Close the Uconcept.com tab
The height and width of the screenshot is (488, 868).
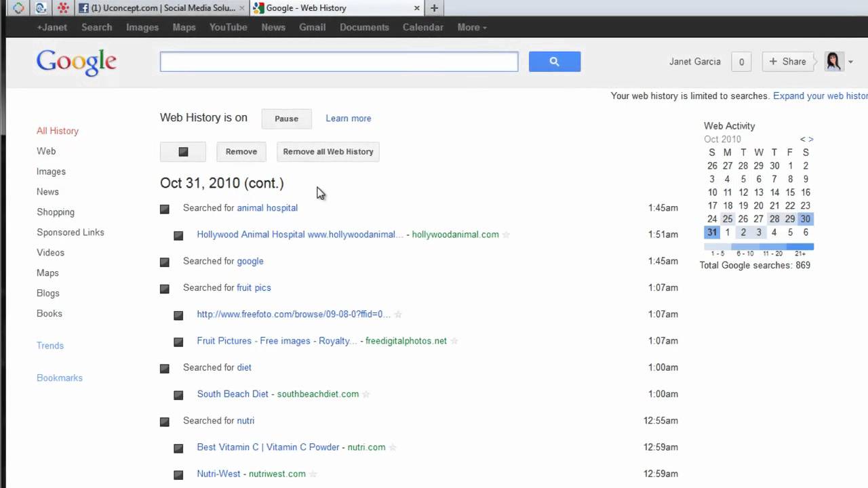tap(242, 8)
